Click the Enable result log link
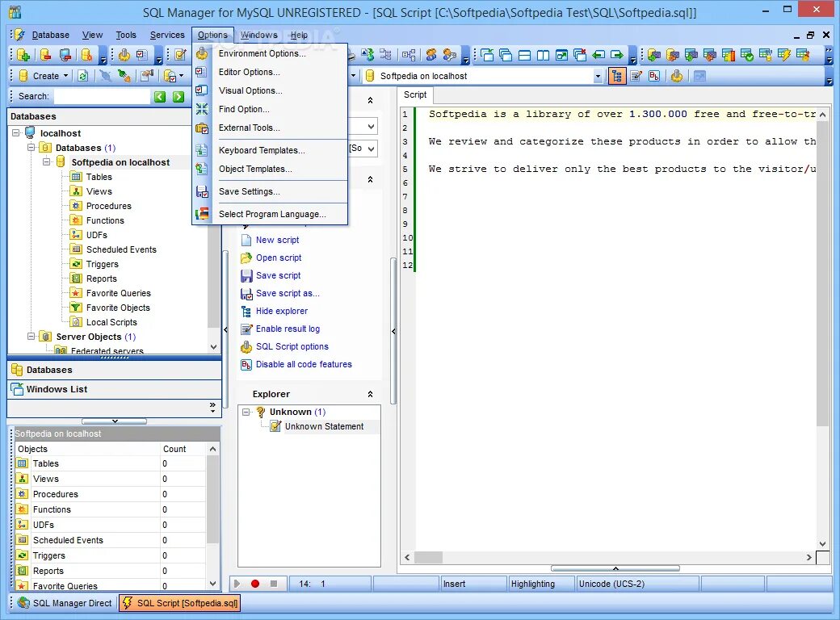This screenshot has height=620, width=840. tap(288, 329)
